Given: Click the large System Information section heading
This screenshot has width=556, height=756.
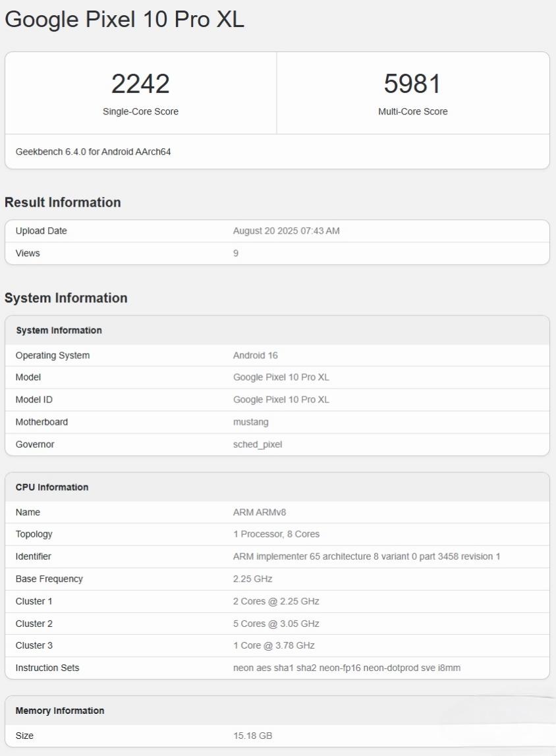Looking at the screenshot, I should click(66, 298).
